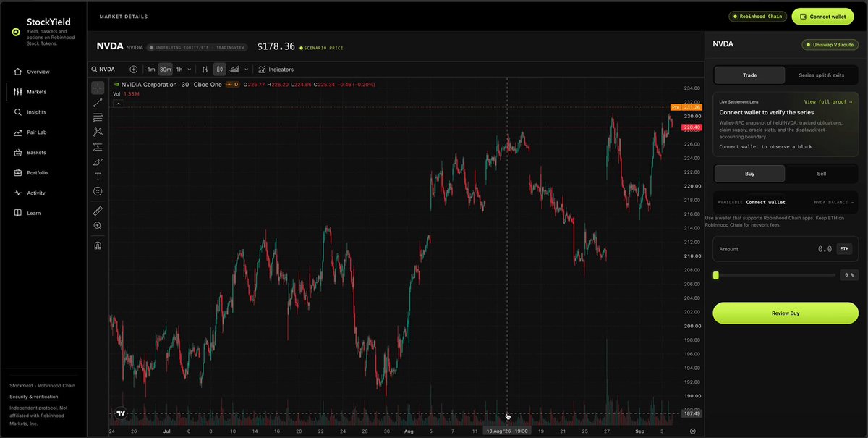Open the View full proof link

827,102
